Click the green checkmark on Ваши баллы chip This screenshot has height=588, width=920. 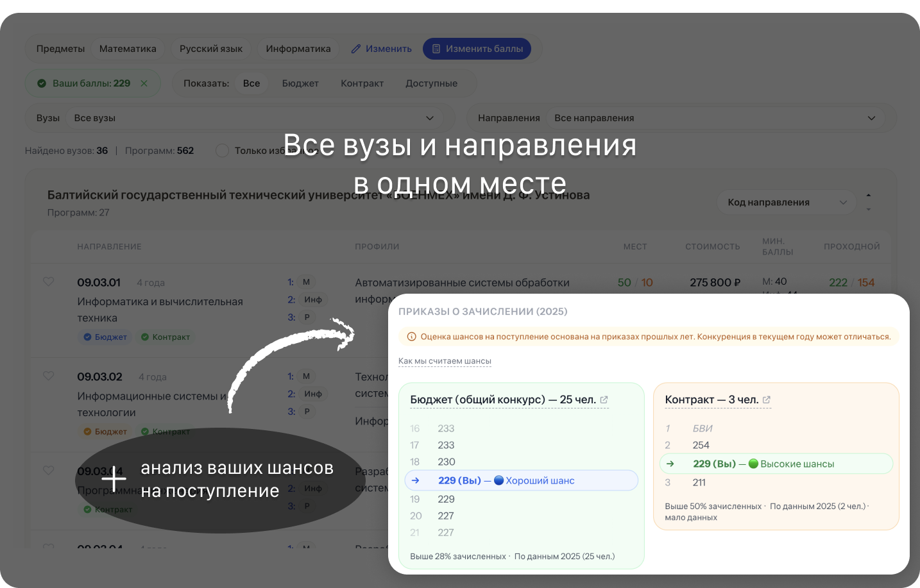43,83
